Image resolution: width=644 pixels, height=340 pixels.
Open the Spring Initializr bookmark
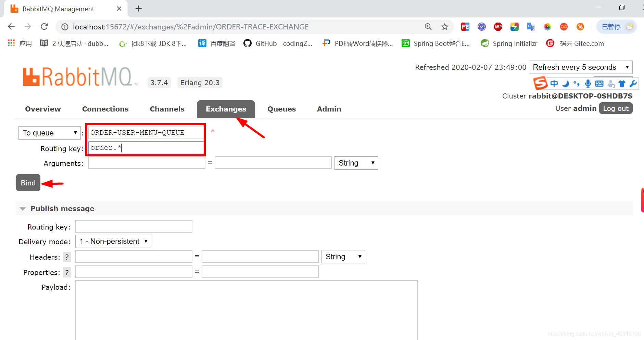(509, 43)
